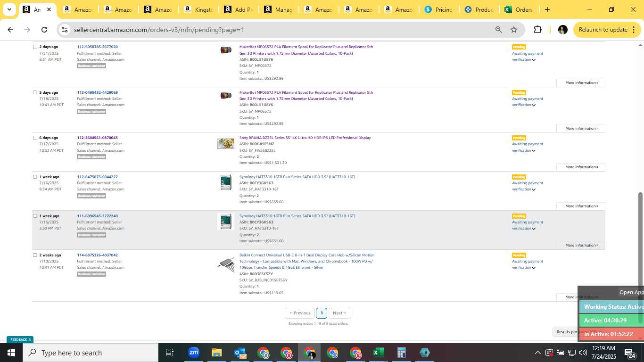This screenshot has height=362, width=644.
Task: Click the page vertical scrollbar thumb
Action: pos(640,258)
